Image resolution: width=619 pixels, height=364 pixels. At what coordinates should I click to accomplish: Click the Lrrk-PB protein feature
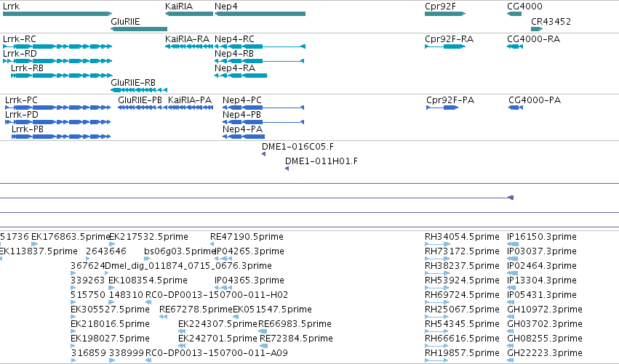[x=61, y=137]
